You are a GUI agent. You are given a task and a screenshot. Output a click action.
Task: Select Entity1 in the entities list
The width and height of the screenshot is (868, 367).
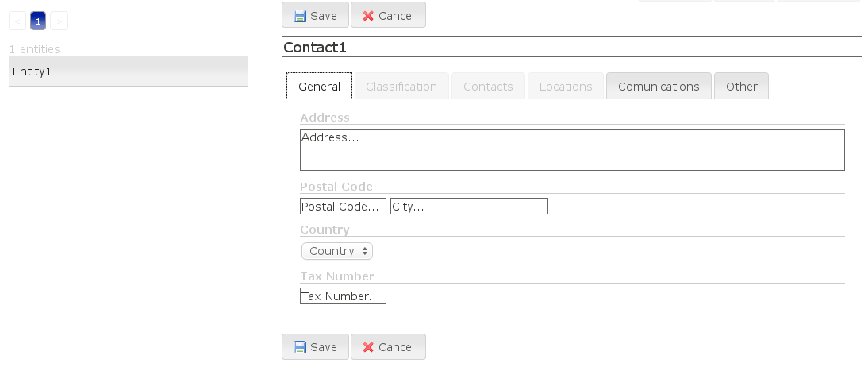(x=128, y=71)
